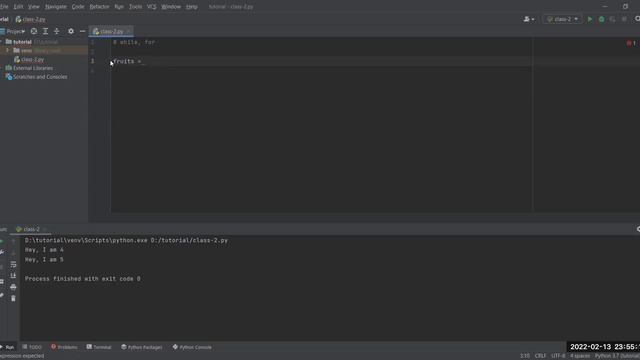Image resolution: width=640 pixels, height=360 pixels.
Task: Select Scratches and Consoles tree item
Action: (x=40, y=77)
